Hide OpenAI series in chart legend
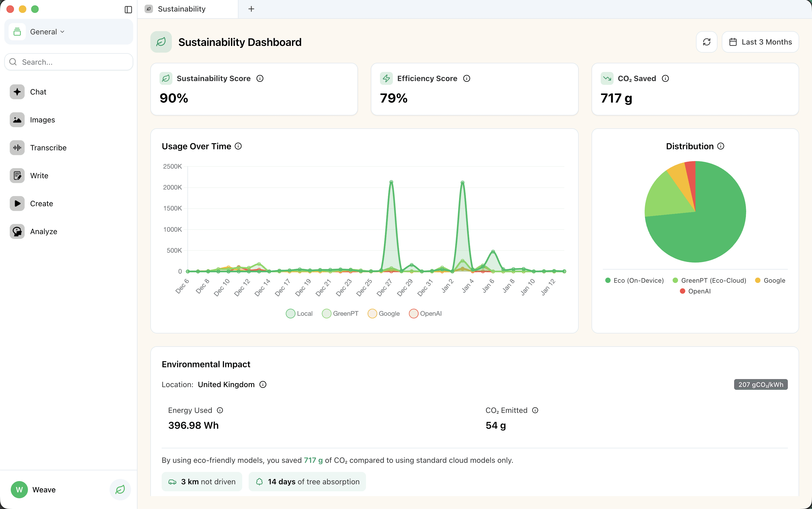The width and height of the screenshot is (812, 509). point(425,313)
